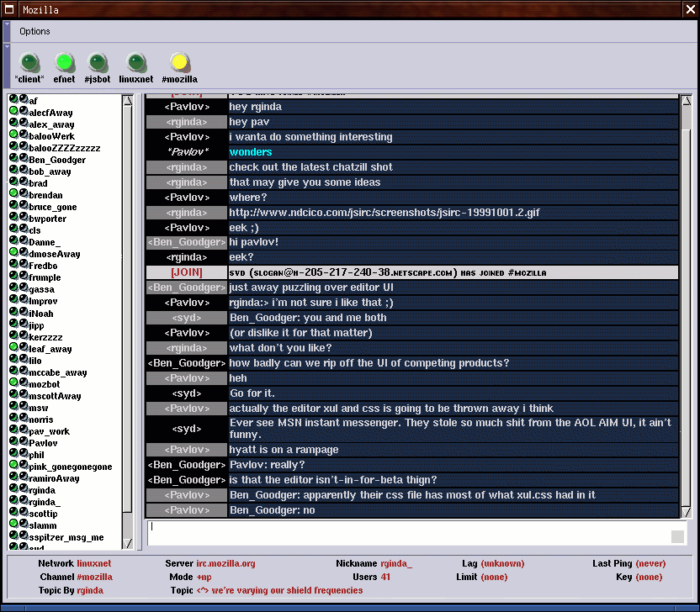Click the left status light beside dmoseAway
Screen dimensions: 700x612
(13, 252)
